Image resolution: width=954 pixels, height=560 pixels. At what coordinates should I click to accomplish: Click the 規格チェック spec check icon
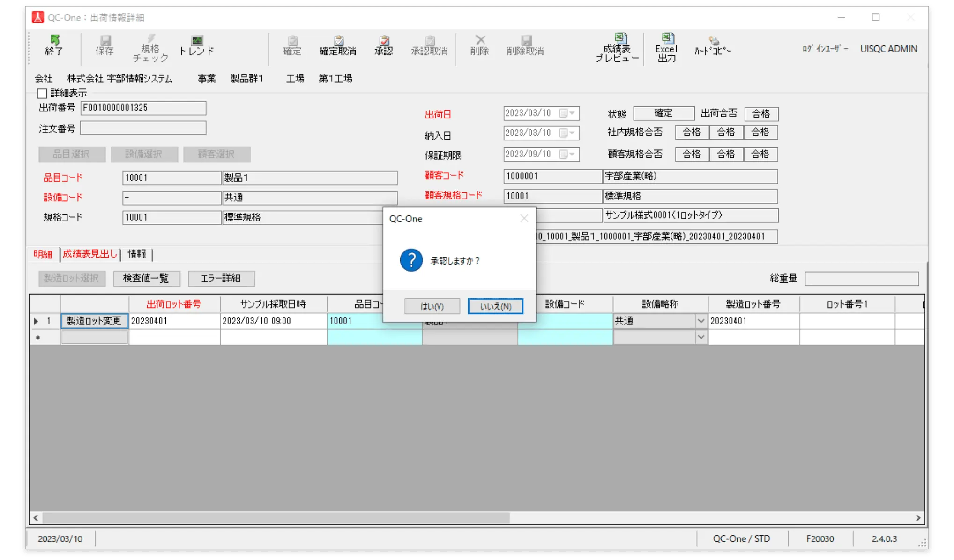[x=150, y=48]
